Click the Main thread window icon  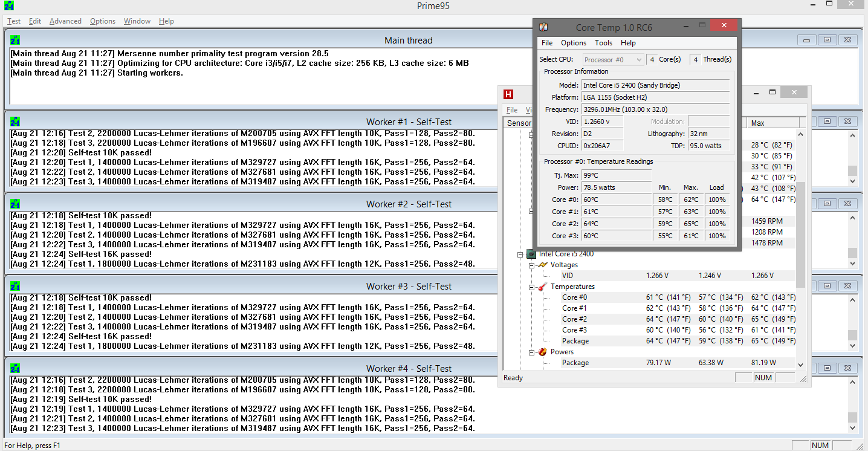click(15, 40)
